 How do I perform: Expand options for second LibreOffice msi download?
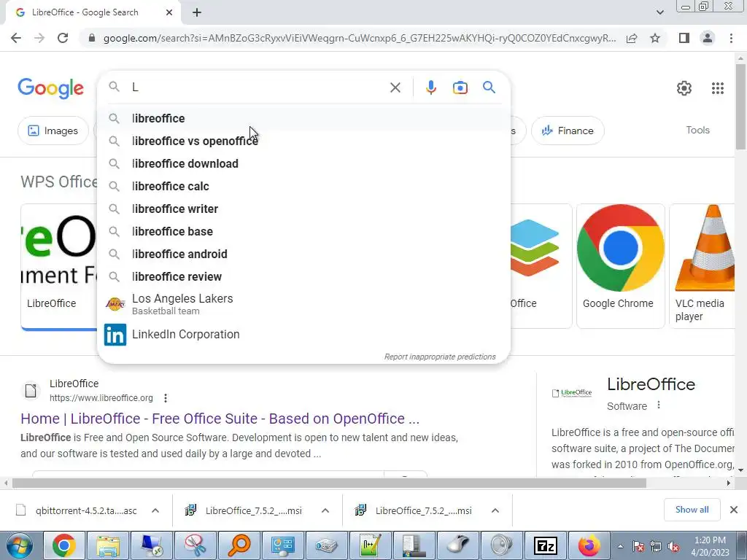[x=495, y=510]
